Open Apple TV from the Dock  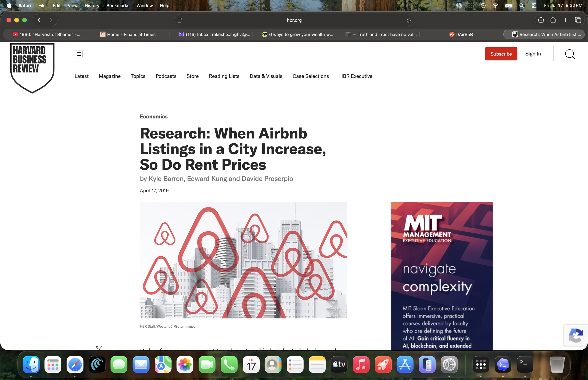(x=339, y=364)
